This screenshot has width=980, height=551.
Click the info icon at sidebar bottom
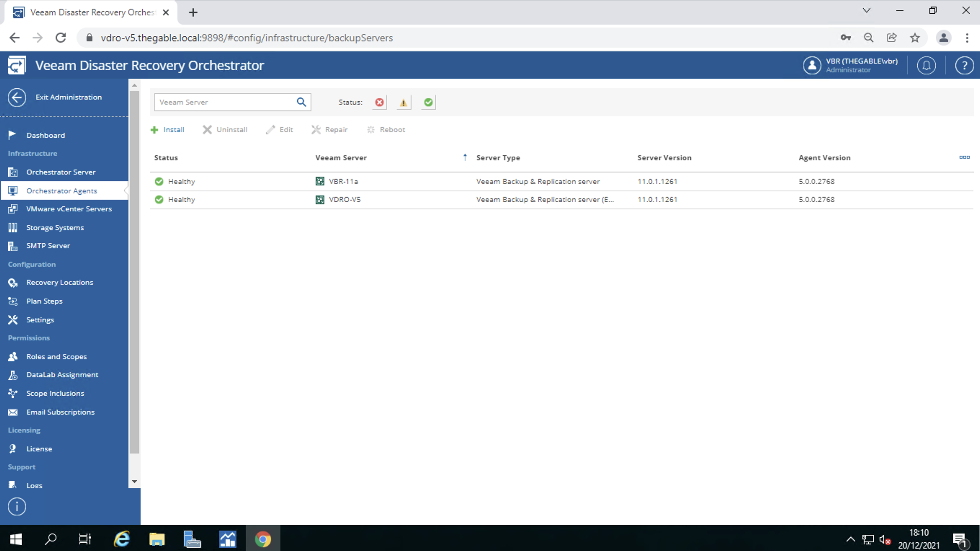[x=17, y=507]
